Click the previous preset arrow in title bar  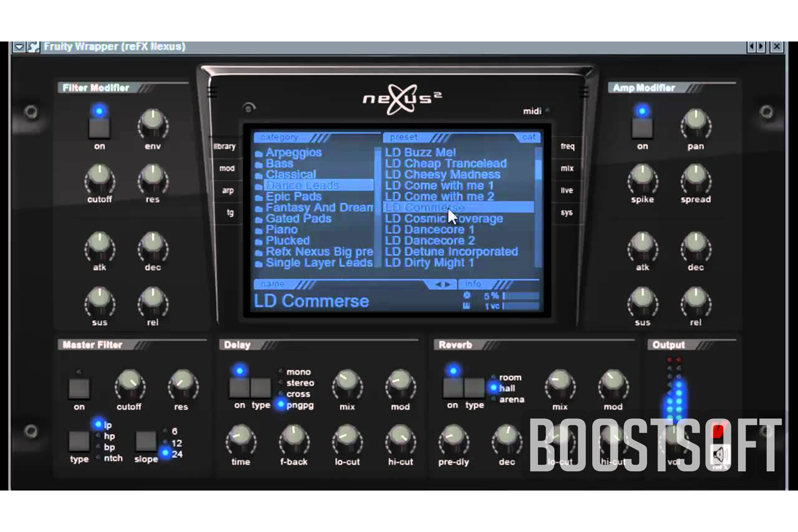[751, 46]
